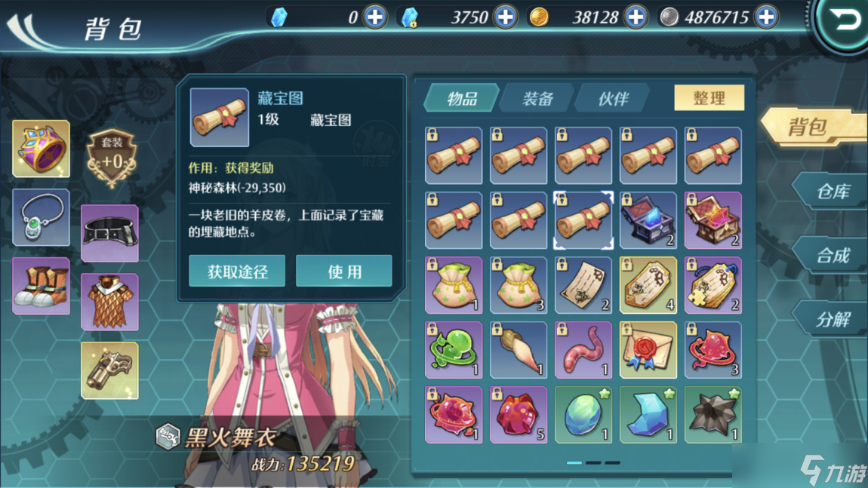
Task: Select the red wax sealed envelope item
Action: pos(648,350)
